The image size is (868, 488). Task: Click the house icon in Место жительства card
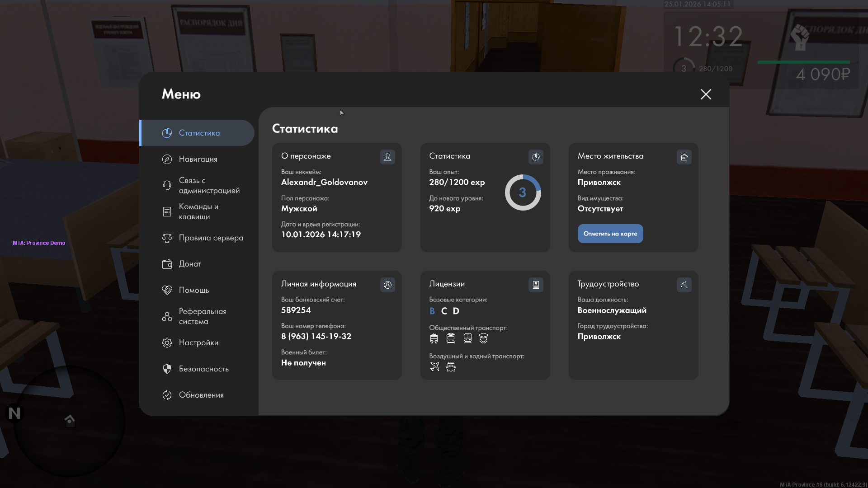coord(684,157)
